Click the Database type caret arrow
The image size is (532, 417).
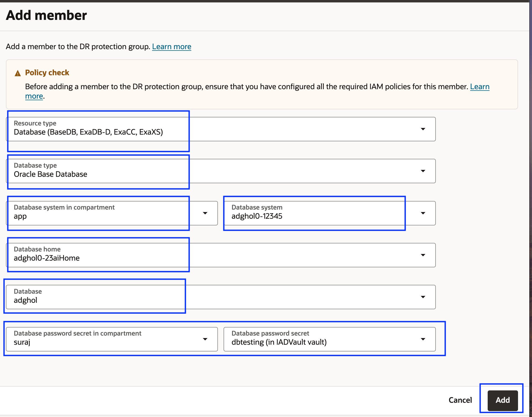click(x=423, y=171)
